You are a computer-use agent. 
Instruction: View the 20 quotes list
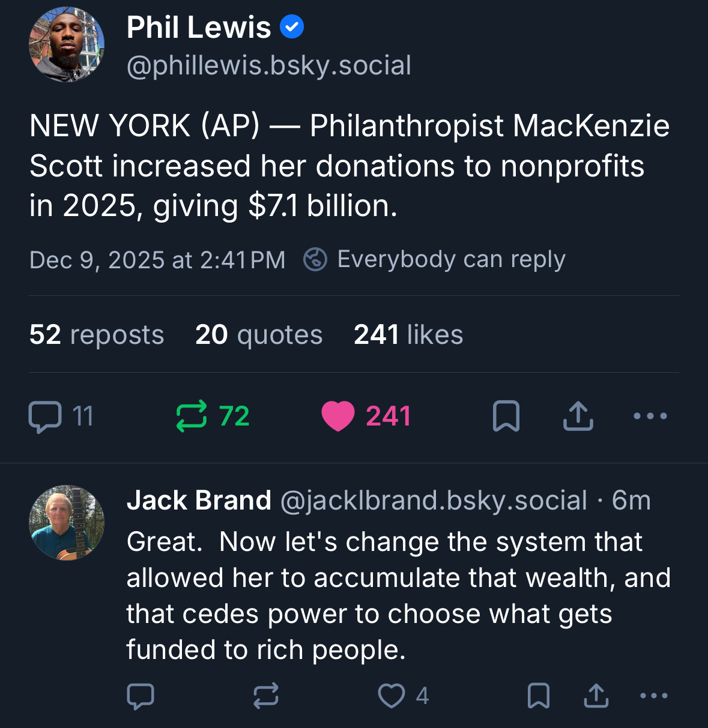[259, 334]
